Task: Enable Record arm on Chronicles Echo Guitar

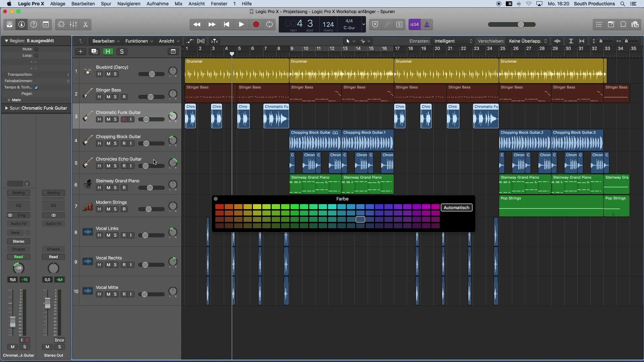Action: (124, 165)
